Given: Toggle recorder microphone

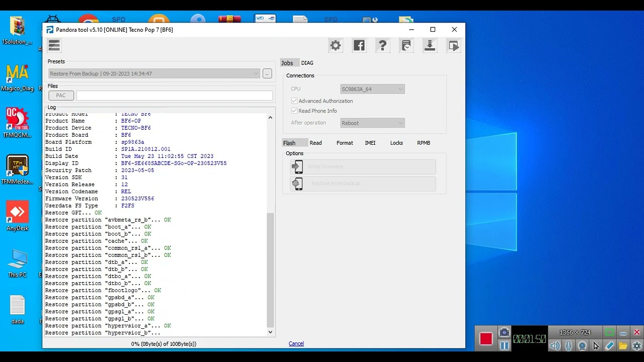Looking at the screenshot, I should point(569,346).
